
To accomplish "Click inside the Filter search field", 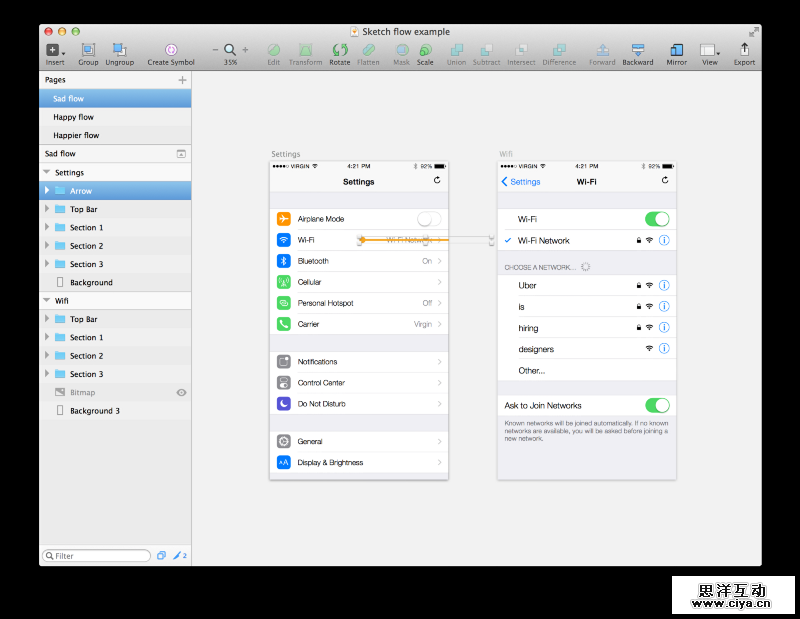I will [95, 555].
